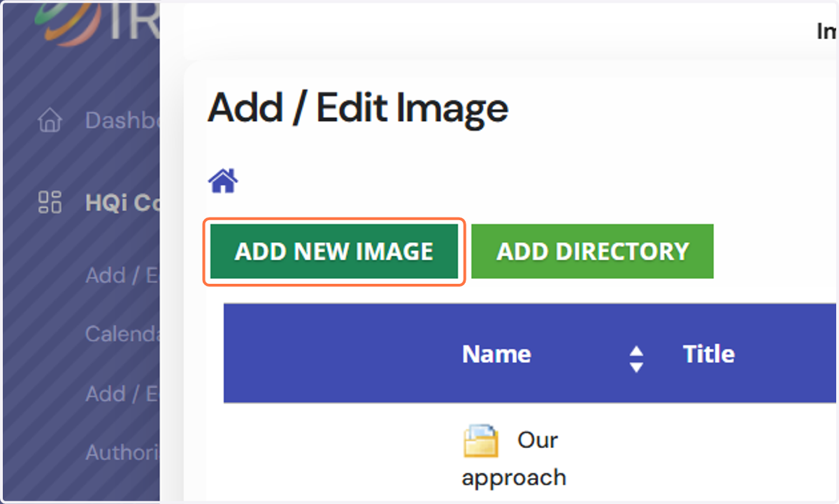Image resolution: width=839 pixels, height=504 pixels.
Task: Click the ADD DIRECTORY button
Action: 592,252
